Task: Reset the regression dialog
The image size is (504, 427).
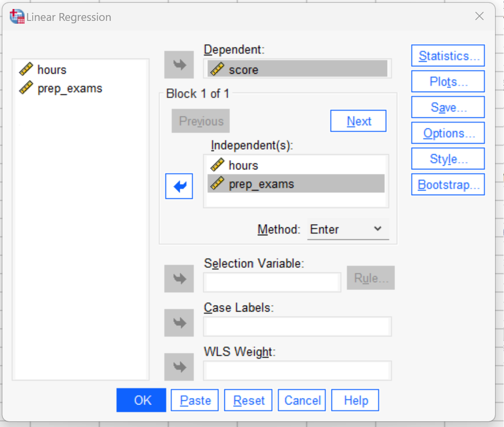Action: (248, 400)
